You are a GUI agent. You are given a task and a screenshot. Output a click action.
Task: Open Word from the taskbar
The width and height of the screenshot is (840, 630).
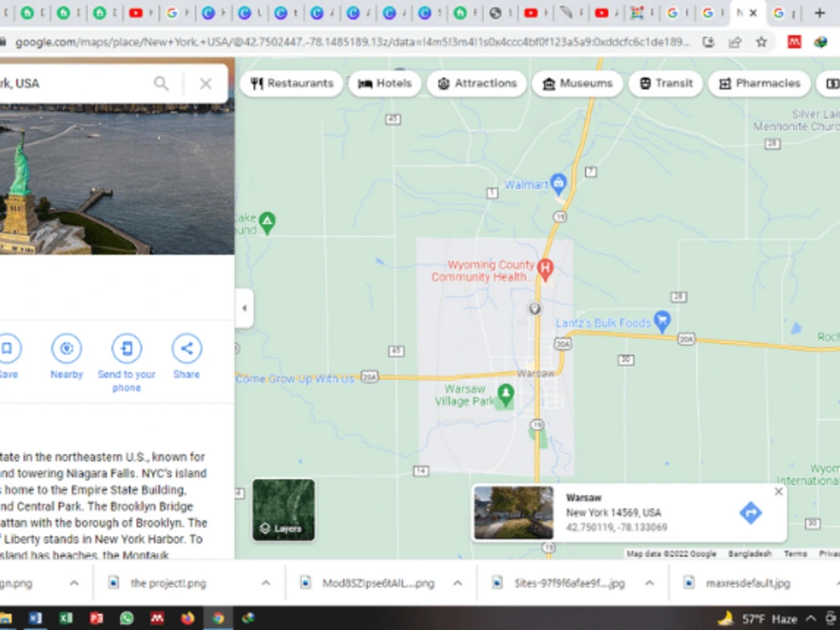point(35,618)
